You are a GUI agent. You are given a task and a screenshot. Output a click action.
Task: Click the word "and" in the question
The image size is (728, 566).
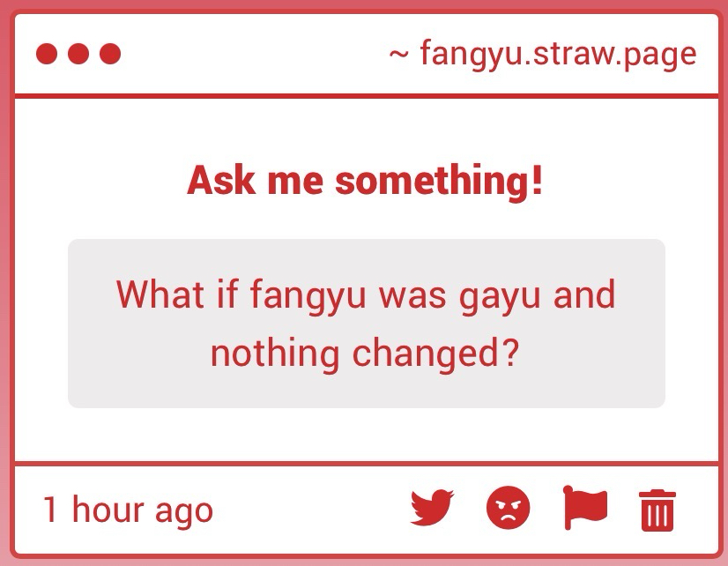584,294
